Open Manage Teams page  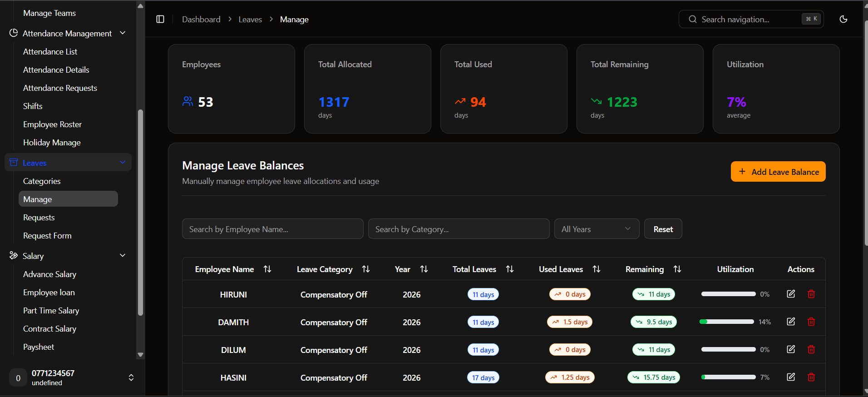coord(49,13)
